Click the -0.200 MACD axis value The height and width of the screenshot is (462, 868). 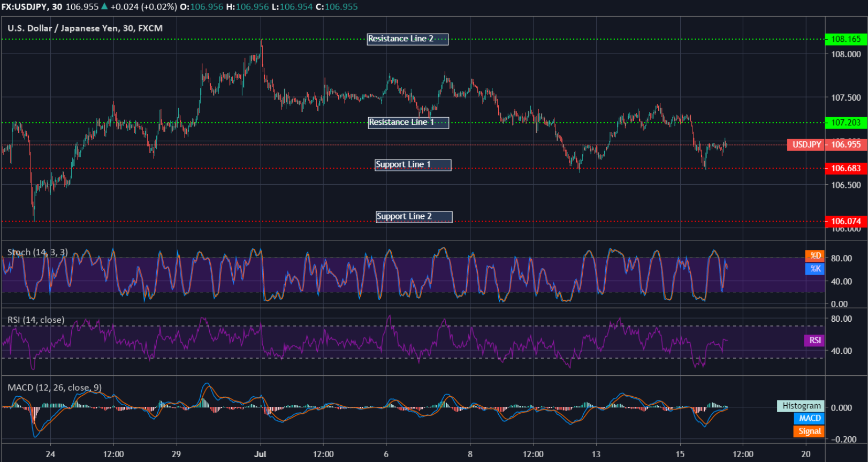844,439
